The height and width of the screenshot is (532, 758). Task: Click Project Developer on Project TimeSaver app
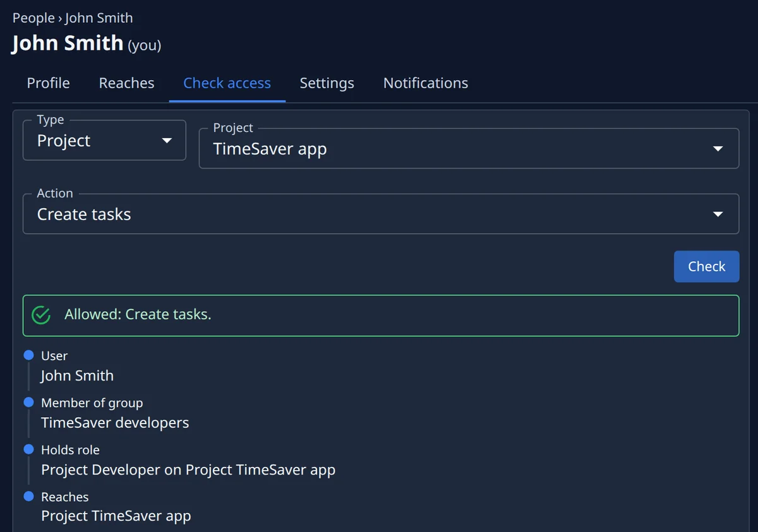click(x=188, y=470)
